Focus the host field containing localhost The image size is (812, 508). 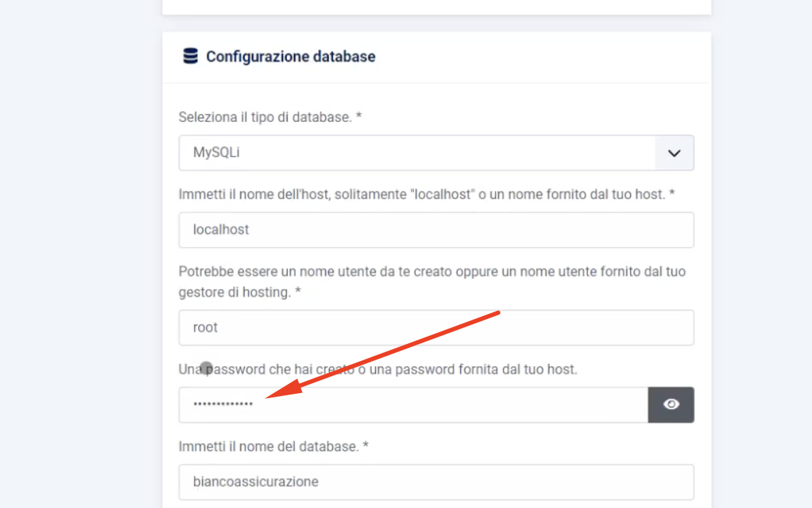tap(436, 230)
